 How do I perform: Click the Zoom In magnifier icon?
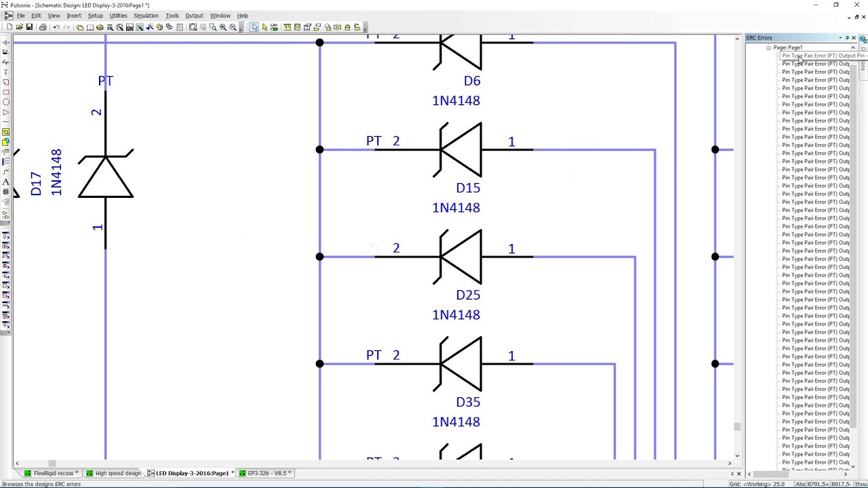click(223, 27)
